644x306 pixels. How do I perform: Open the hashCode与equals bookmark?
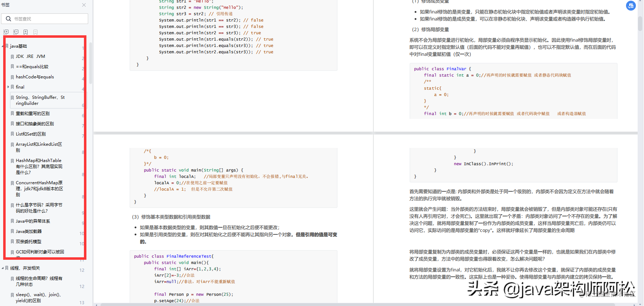coord(35,77)
